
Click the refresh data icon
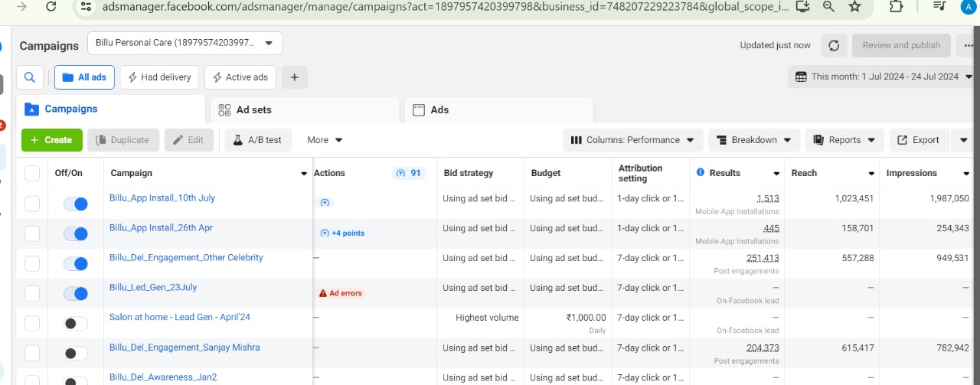tap(834, 45)
